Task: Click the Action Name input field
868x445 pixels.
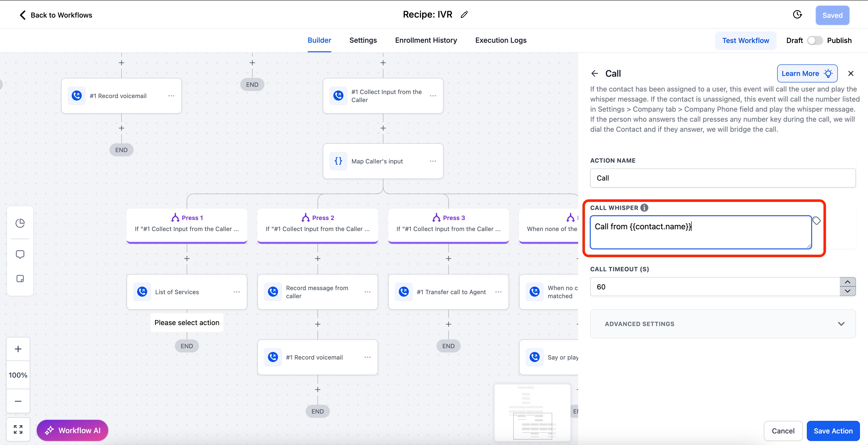Action: point(723,178)
